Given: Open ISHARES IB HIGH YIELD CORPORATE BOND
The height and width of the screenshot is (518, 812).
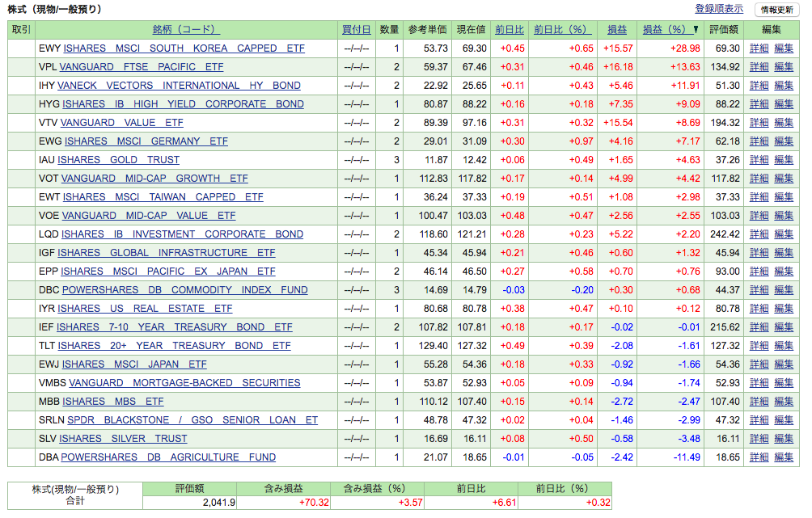Looking at the screenshot, I should [183, 104].
